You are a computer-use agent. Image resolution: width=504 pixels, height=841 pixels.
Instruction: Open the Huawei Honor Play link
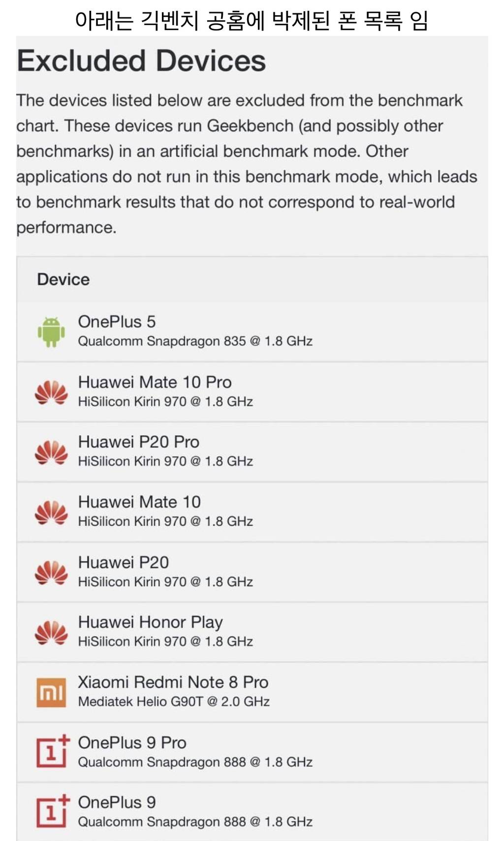click(x=150, y=622)
